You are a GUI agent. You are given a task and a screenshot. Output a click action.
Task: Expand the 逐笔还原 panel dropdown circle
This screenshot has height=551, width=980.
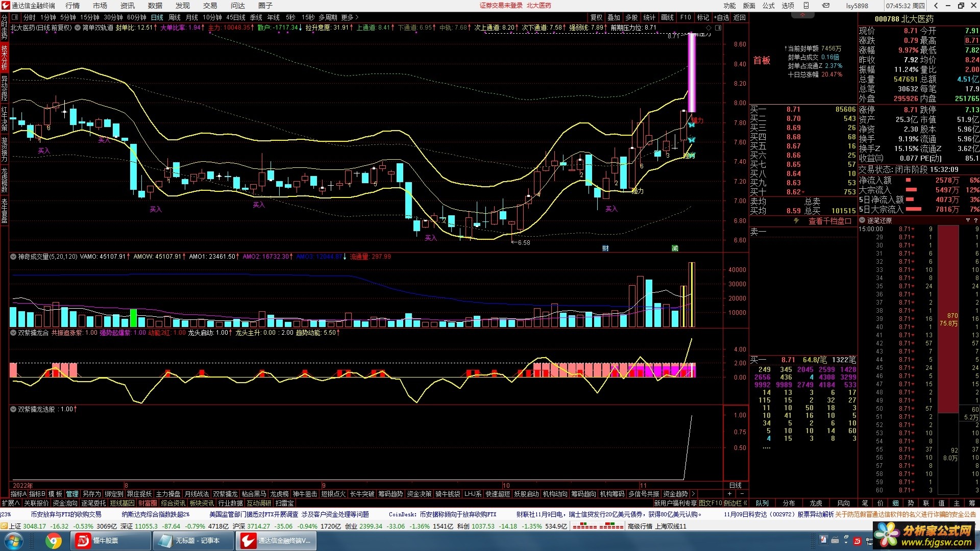pos(862,220)
